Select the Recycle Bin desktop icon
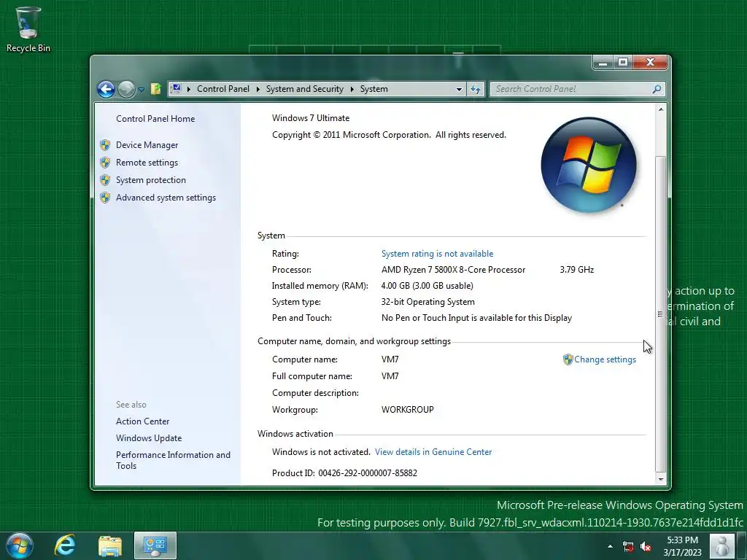This screenshot has width=747, height=560. point(28,29)
